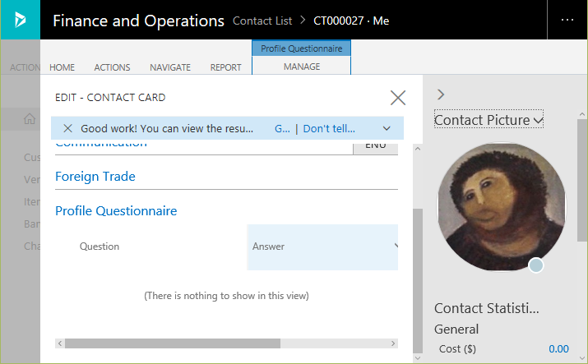This screenshot has height=364, width=588.
Task: Open the REPORT ribbon tab
Action: coord(226,67)
